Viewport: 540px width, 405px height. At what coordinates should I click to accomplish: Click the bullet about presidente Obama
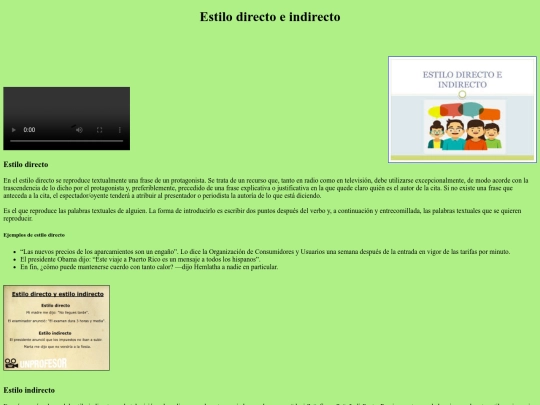coord(140,259)
